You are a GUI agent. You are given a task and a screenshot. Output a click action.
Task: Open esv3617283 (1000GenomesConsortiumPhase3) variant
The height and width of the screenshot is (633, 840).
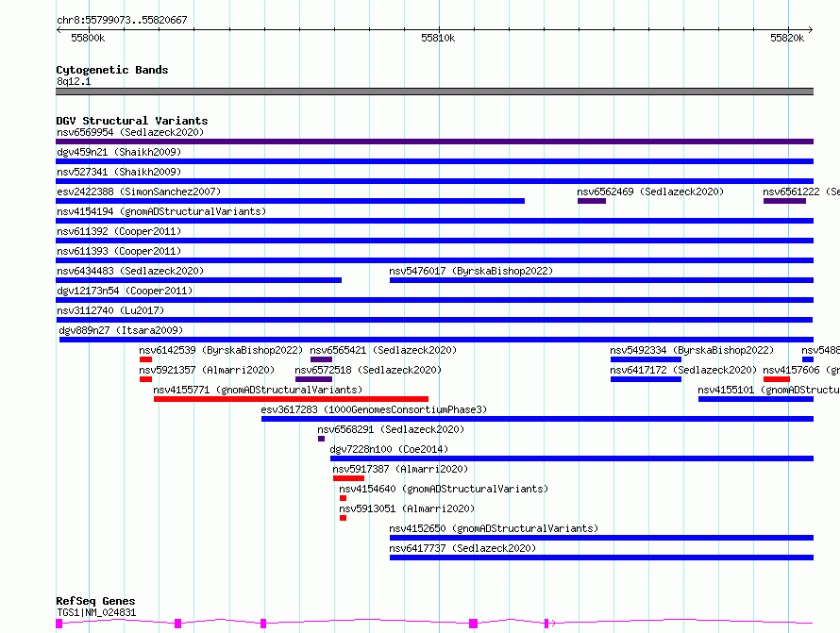(374, 409)
